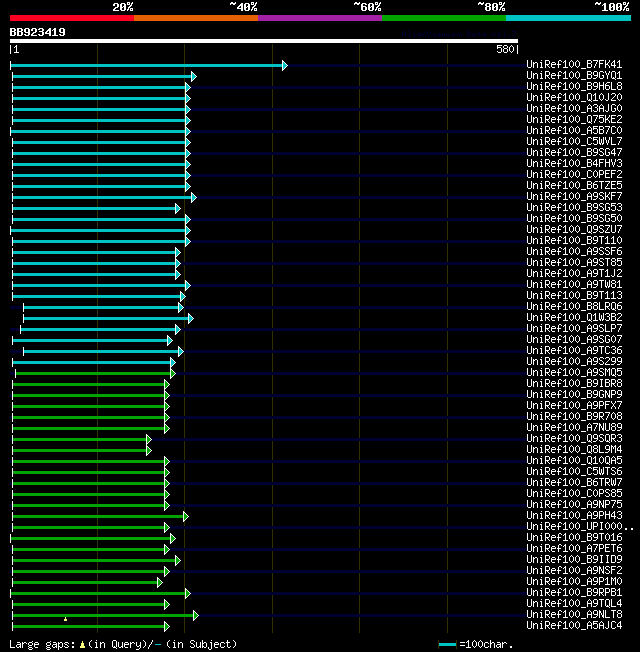Click the purple ~60% identity legend segment
The width and height of the screenshot is (640, 652).
tap(320, 18)
